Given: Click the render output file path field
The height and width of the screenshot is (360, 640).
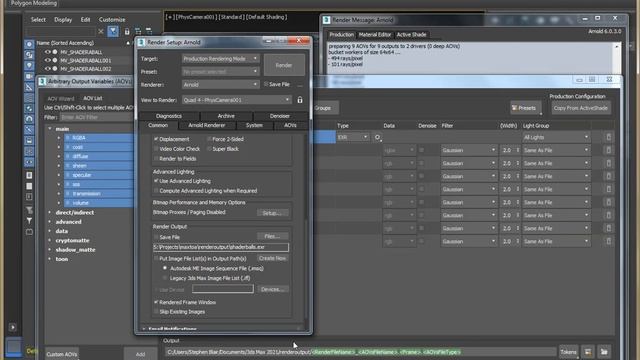Looking at the screenshot, I should (x=221, y=247).
